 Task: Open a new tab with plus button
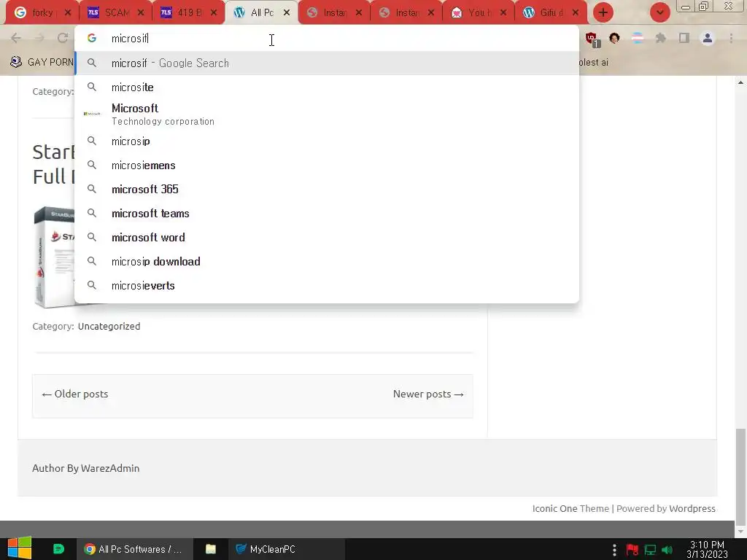tap(603, 13)
